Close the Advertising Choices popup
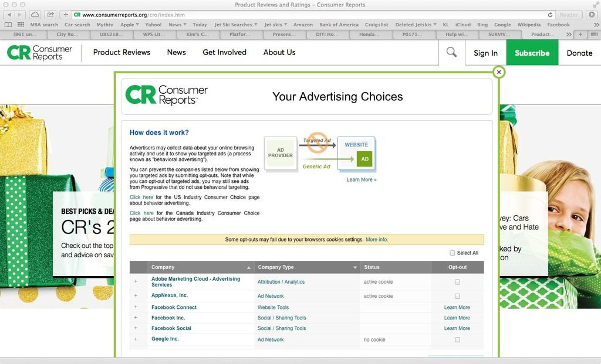Image resolution: width=601 pixels, height=364 pixels. [499, 72]
